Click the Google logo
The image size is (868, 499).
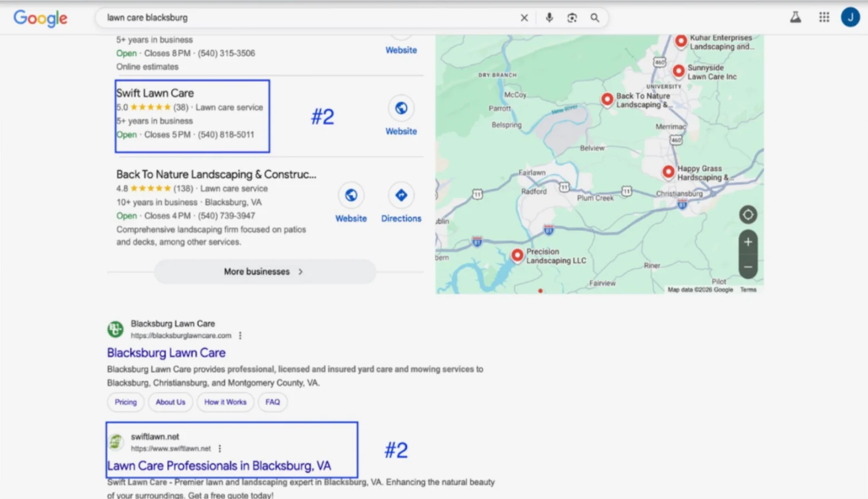pyautogui.click(x=40, y=18)
